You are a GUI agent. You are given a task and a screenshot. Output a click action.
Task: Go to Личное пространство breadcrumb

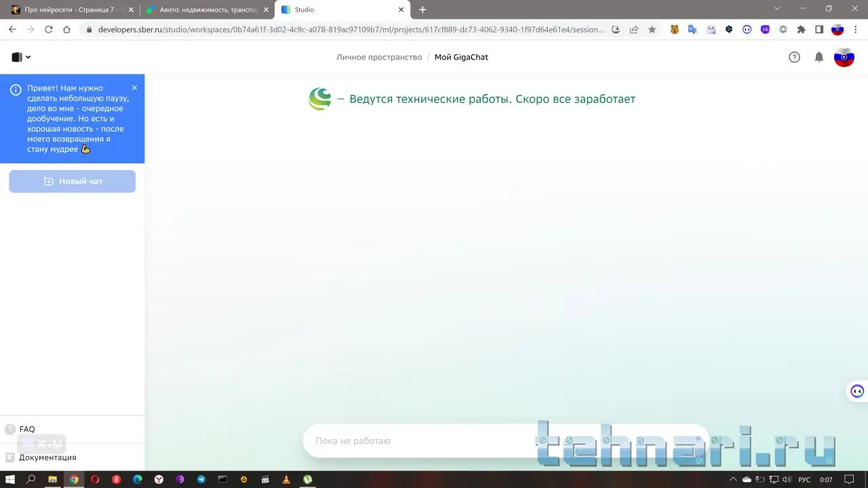click(x=379, y=57)
